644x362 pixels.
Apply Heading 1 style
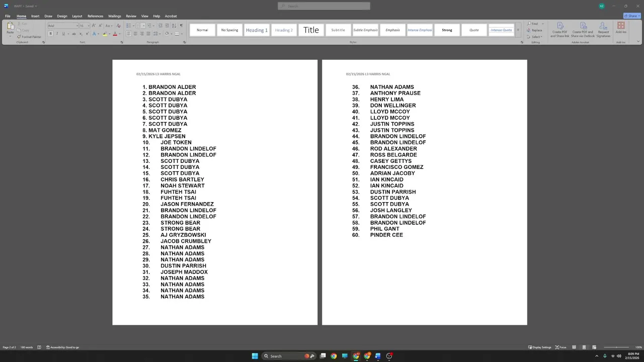pos(257,30)
